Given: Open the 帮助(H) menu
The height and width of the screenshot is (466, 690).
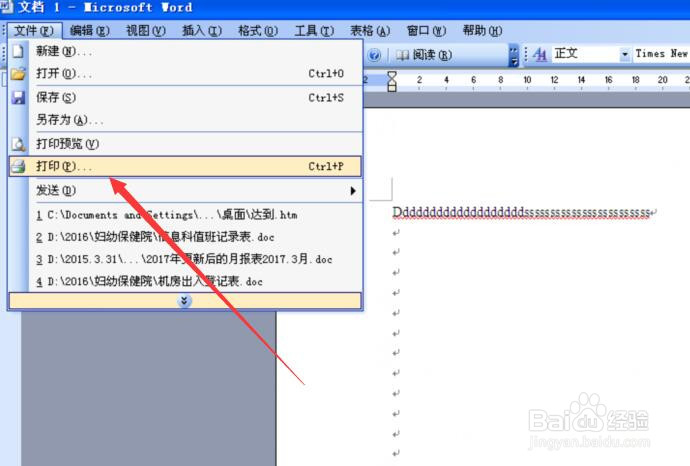Looking at the screenshot, I should click(x=482, y=31).
